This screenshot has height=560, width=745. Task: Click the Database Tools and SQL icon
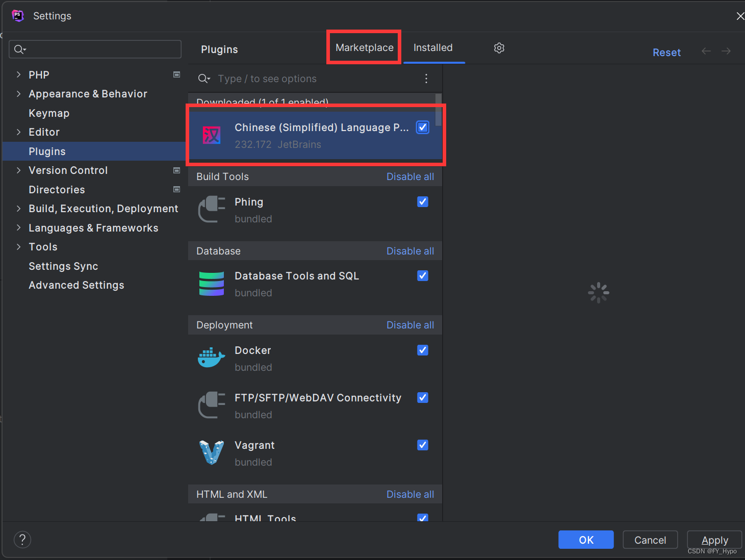tap(212, 284)
